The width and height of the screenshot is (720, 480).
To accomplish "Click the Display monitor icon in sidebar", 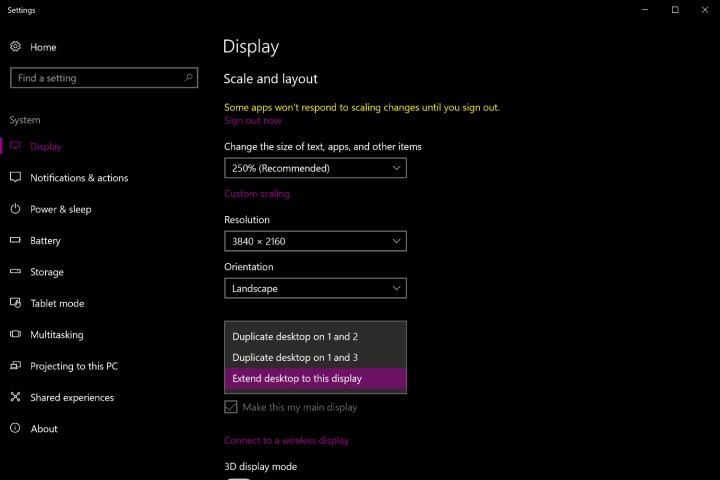I will pyautogui.click(x=15, y=146).
